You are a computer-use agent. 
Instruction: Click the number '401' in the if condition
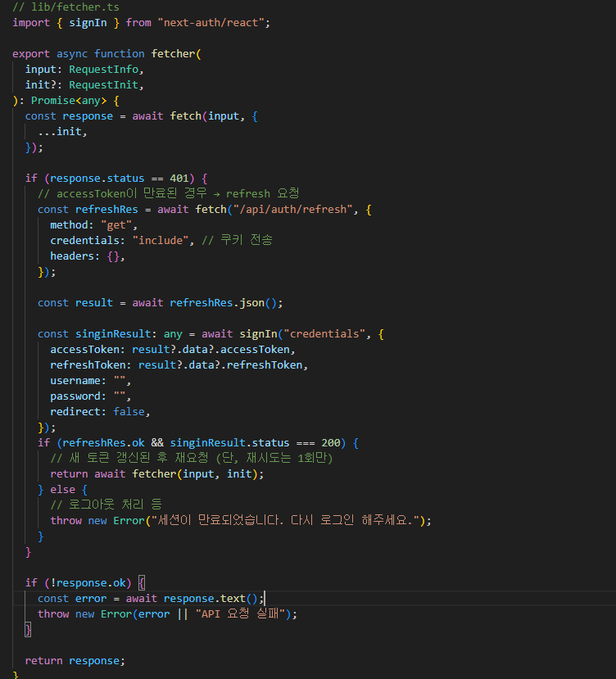[x=179, y=179]
